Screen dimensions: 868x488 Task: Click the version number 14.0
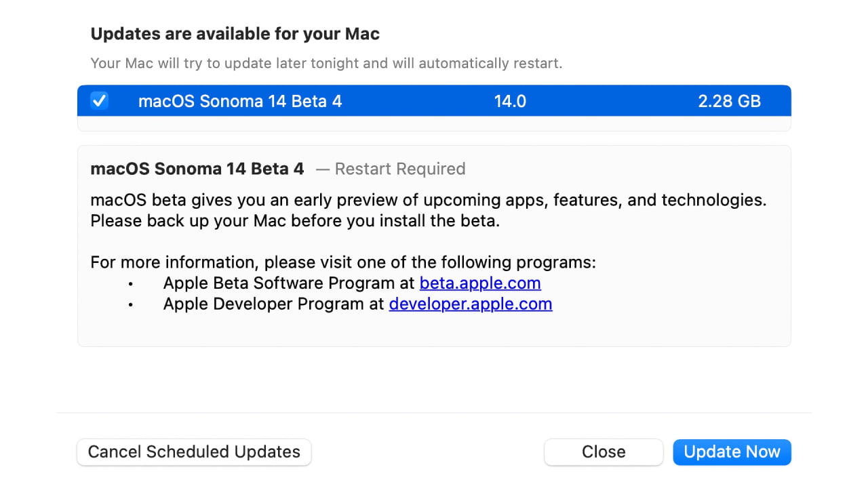[x=510, y=100]
